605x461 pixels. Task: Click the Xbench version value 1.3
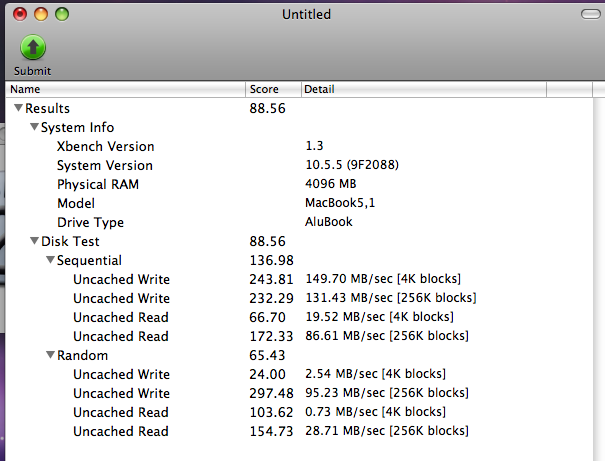pyautogui.click(x=314, y=146)
